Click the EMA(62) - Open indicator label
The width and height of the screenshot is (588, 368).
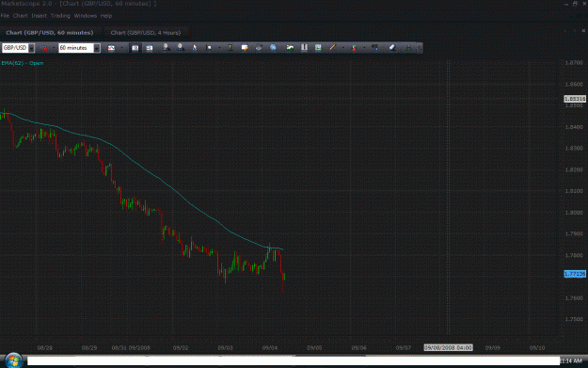[23, 63]
